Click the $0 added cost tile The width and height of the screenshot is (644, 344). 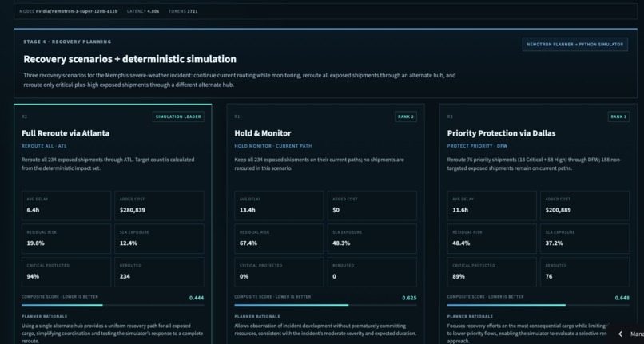pos(372,205)
